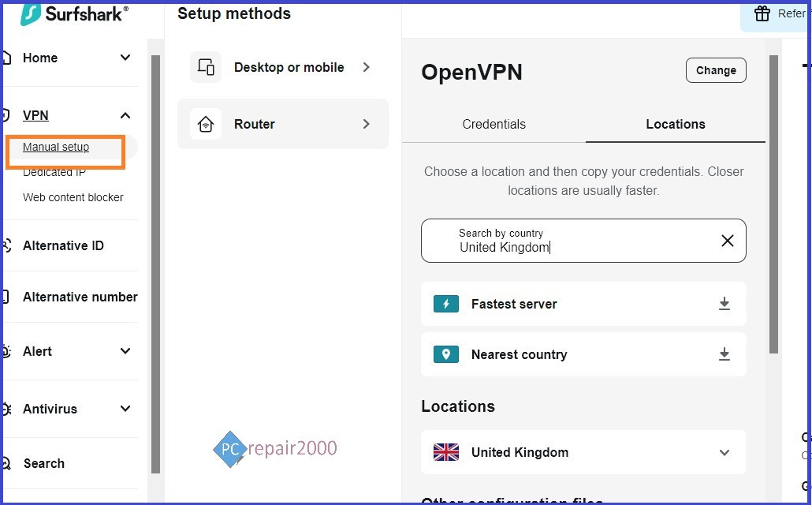The width and height of the screenshot is (812, 505).
Task: Open the Alert sidebar item
Action: [x=37, y=351]
